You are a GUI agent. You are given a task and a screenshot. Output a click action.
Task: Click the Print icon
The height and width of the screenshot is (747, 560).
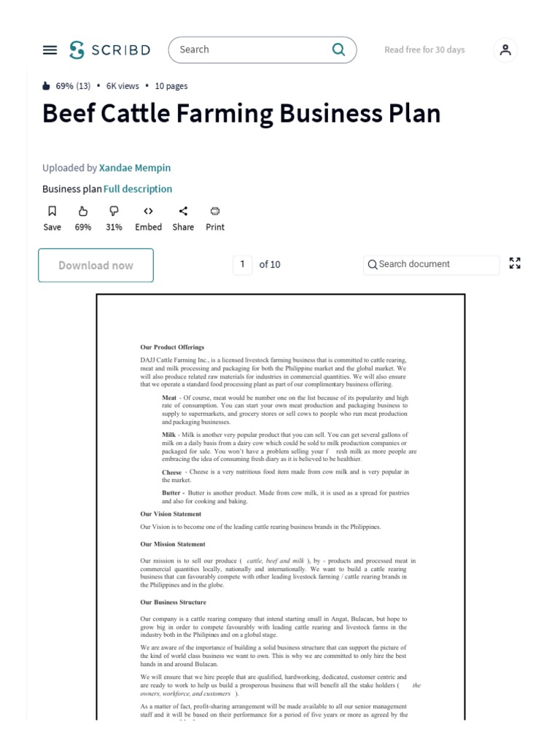point(215,212)
